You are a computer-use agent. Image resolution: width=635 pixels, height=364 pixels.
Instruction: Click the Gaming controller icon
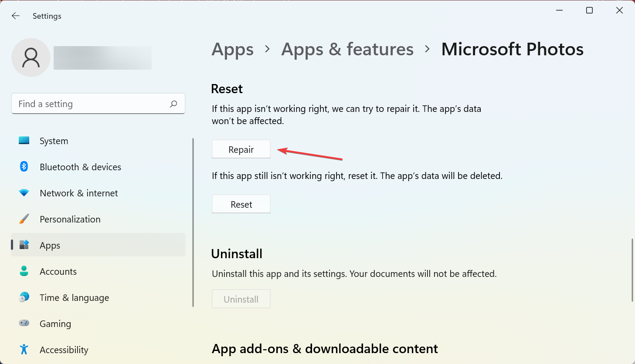pos(24,324)
